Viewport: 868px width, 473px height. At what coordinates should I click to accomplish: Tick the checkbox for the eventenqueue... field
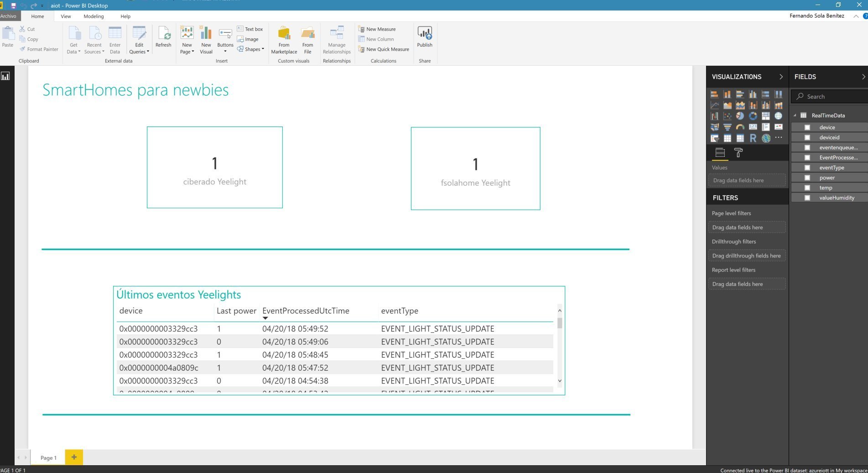click(x=807, y=147)
